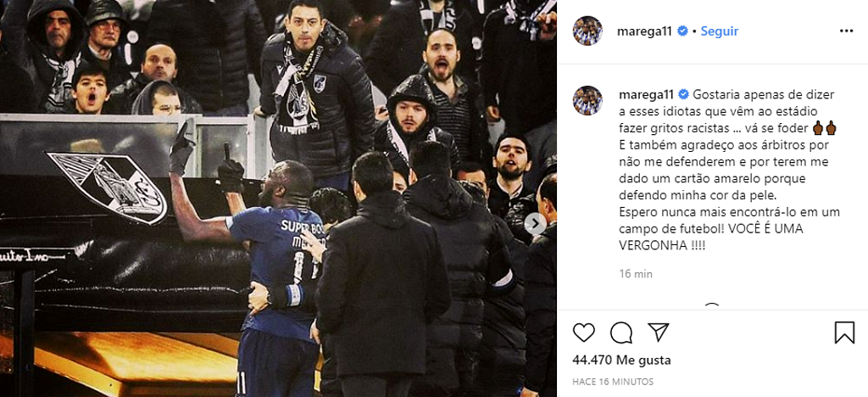Share post via the paper plane icon
Image resolution: width=868 pixels, height=397 pixels.
point(658,333)
